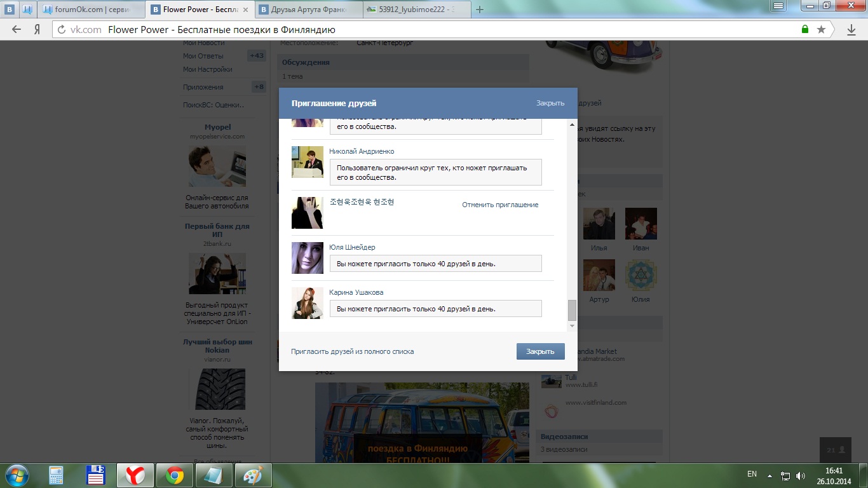The height and width of the screenshot is (488, 868).
Task: Open the Первый банк для ИП ad title
Action: (x=217, y=230)
